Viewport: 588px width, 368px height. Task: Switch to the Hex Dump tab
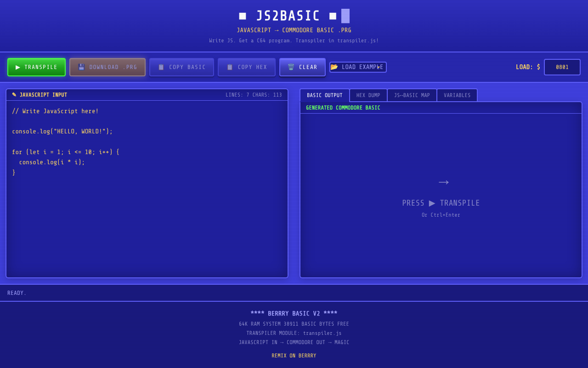(x=368, y=95)
